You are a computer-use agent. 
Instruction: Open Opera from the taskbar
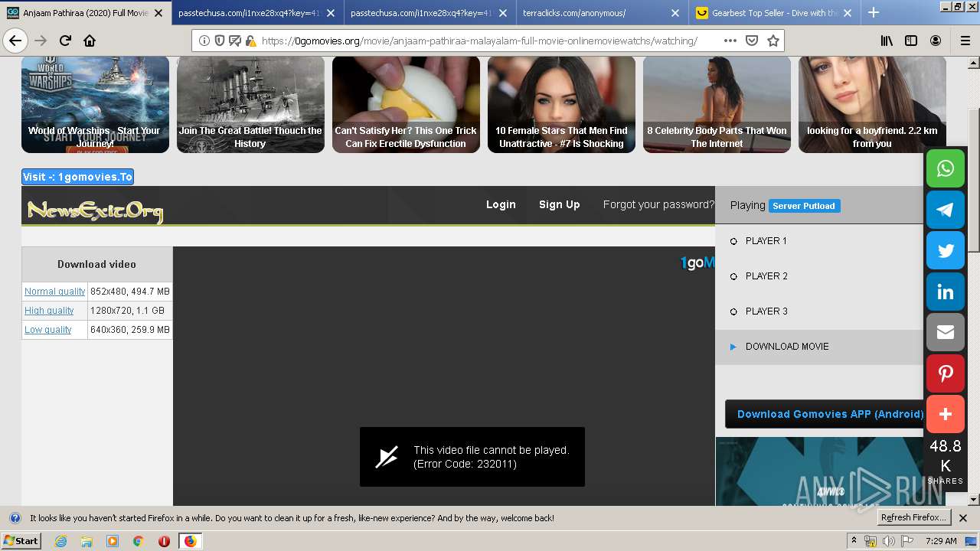point(164,541)
